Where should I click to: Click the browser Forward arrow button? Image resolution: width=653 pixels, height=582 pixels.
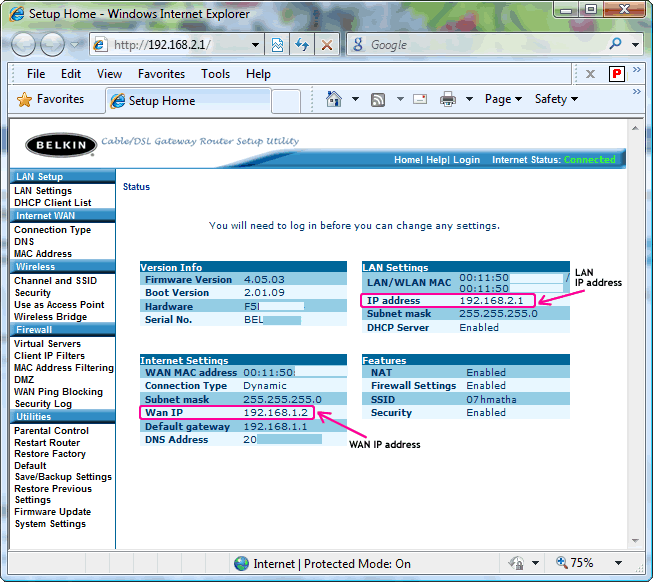52,44
